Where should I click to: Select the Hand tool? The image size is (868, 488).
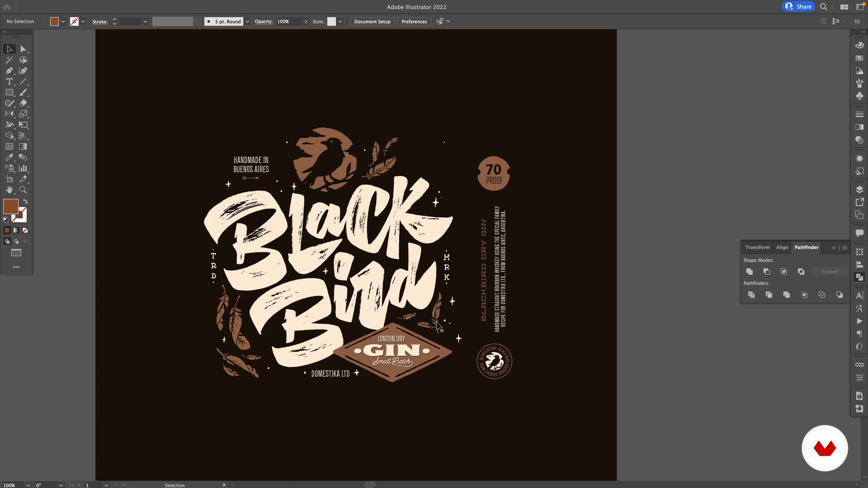9,190
